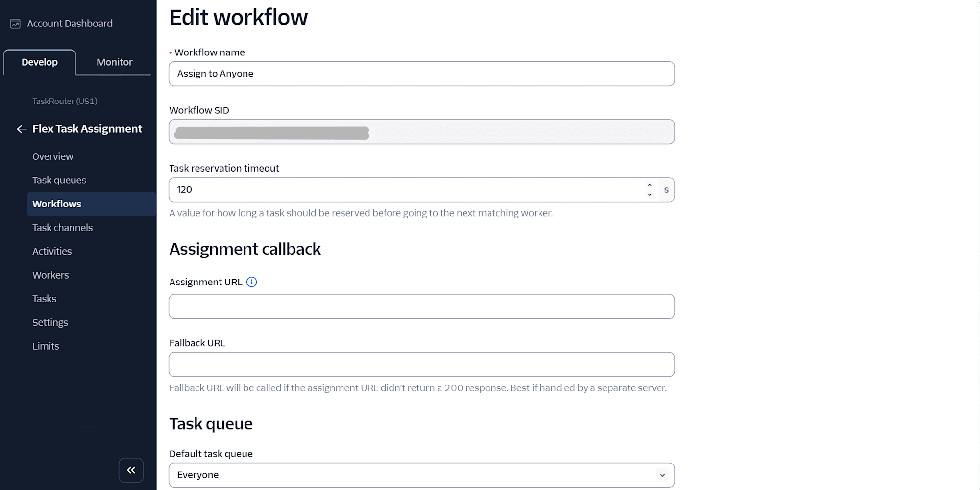
Task: Select Task channels in the sidebar
Action: (63, 227)
